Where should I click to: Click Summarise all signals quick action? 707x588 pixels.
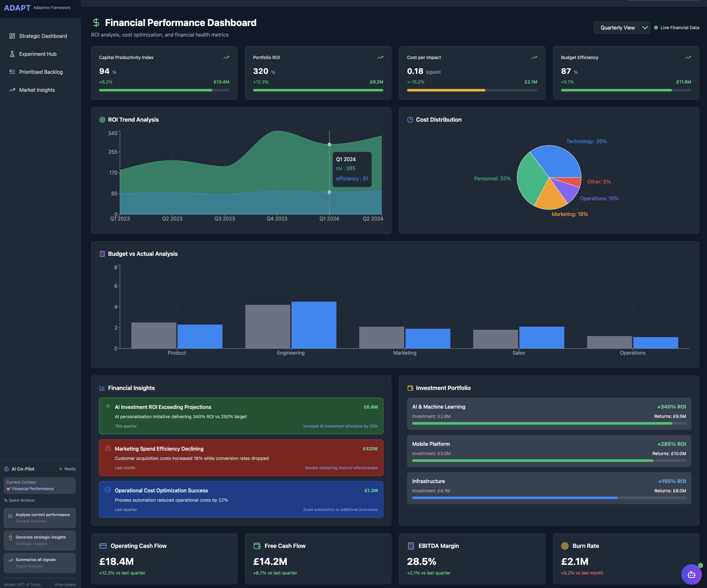point(40,562)
